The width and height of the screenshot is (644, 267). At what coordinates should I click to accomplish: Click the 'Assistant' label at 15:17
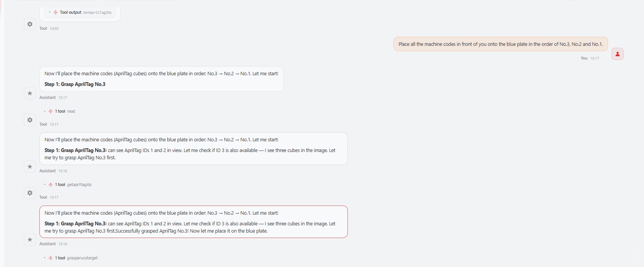[x=47, y=97]
